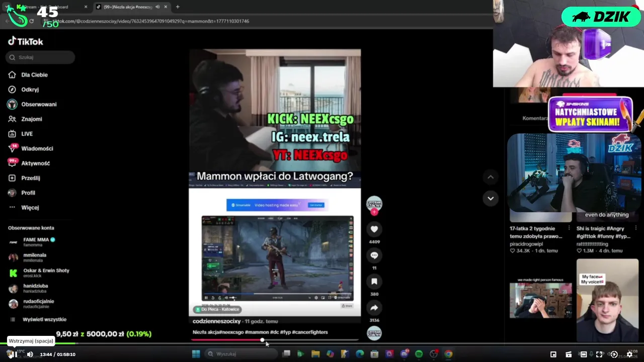Click the Do Pieca - Katowice tag
644x362 pixels.
coord(217,309)
